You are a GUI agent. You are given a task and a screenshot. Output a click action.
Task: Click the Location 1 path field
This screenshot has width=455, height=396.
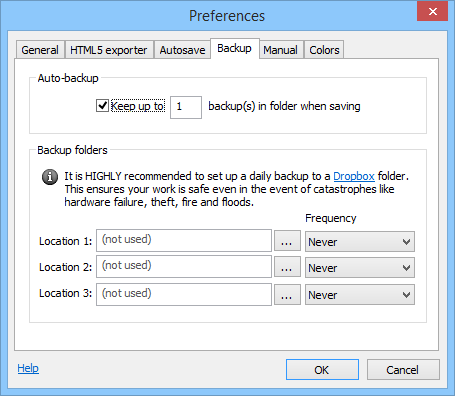[x=184, y=240]
